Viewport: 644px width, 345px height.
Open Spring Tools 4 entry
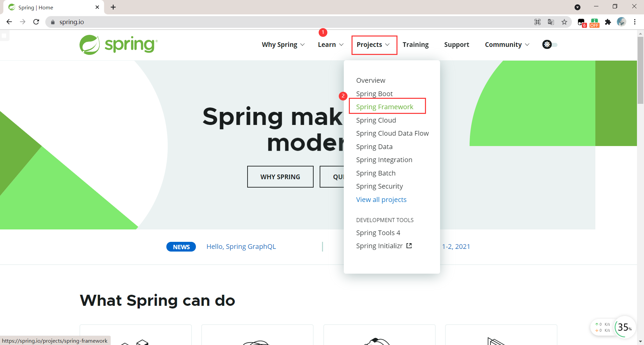[x=378, y=233]
